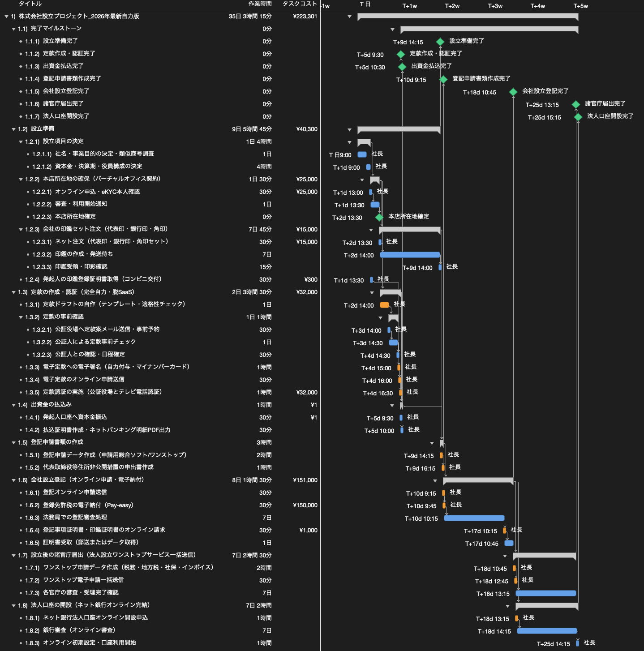Click the blue Gantt bar starting T+18d 14:15
The height and width of the screenshot is (651, 644).
[547, 631]
